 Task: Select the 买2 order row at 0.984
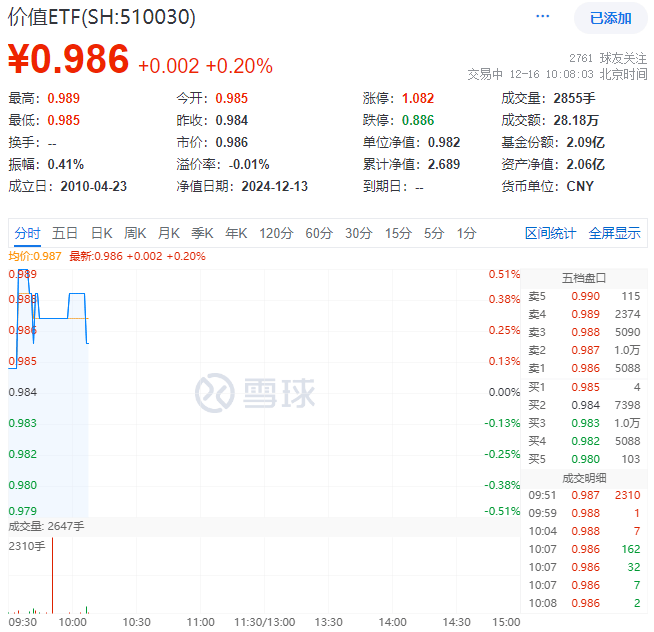point(584,405)
